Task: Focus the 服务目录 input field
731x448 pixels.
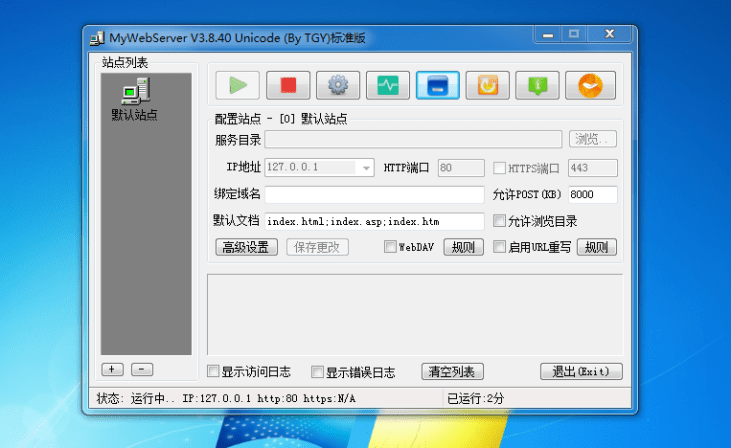Action: (x=413, y=139)
